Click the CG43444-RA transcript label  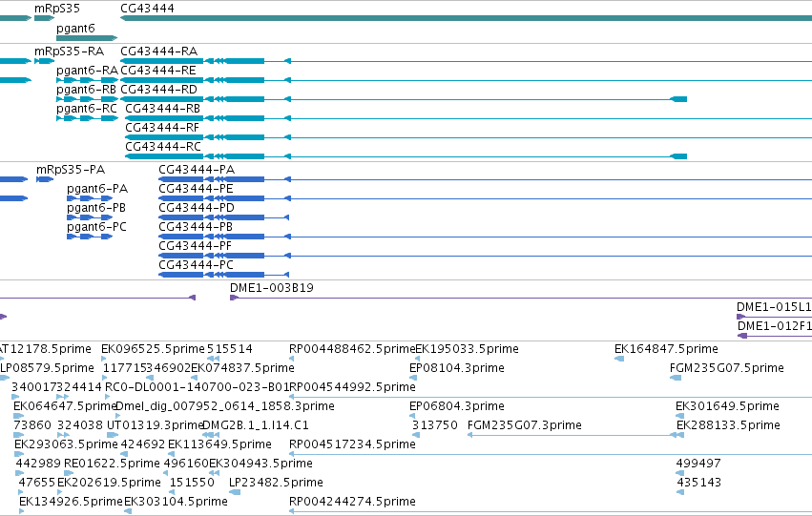click(158, 52)
